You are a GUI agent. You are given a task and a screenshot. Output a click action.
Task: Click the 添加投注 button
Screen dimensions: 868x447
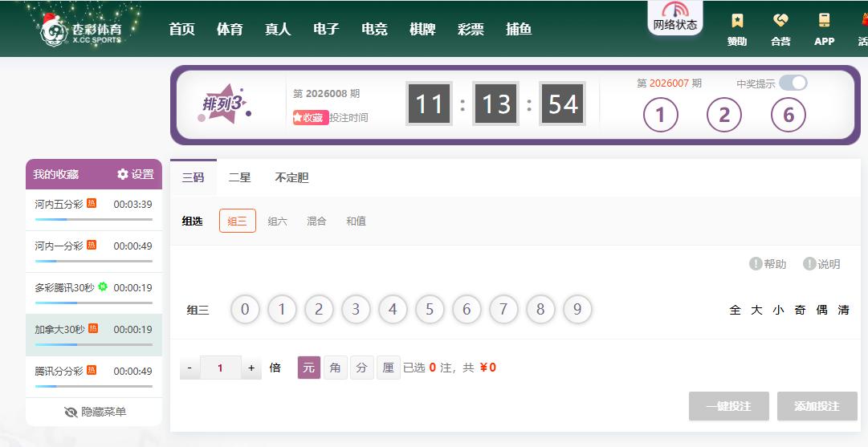pos(817,406)
